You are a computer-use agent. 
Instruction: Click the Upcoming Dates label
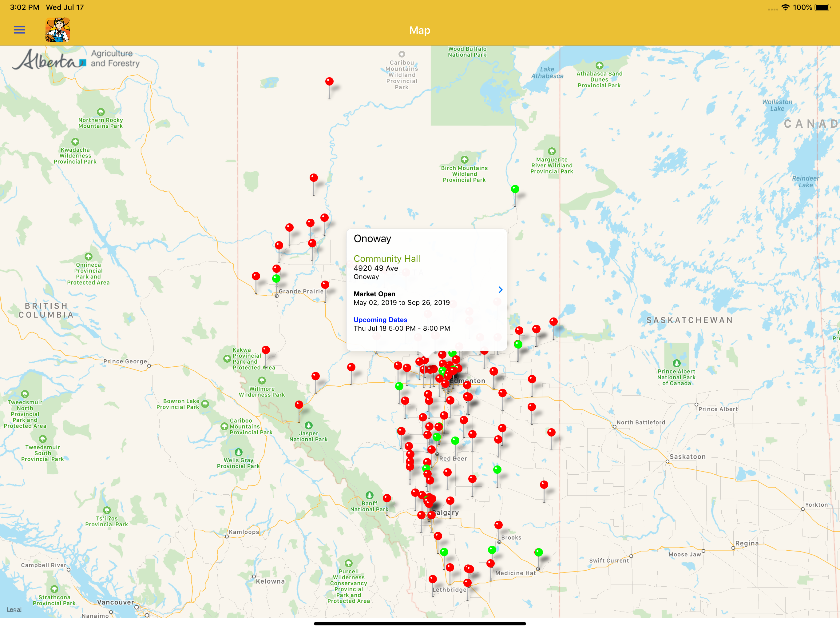pyautogui.click(x=380, y=320)
